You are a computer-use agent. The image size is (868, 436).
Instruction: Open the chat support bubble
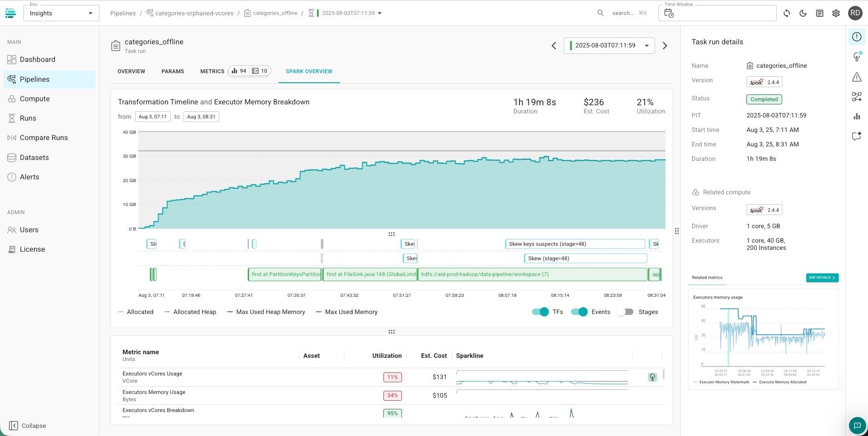tap(857, 426)
